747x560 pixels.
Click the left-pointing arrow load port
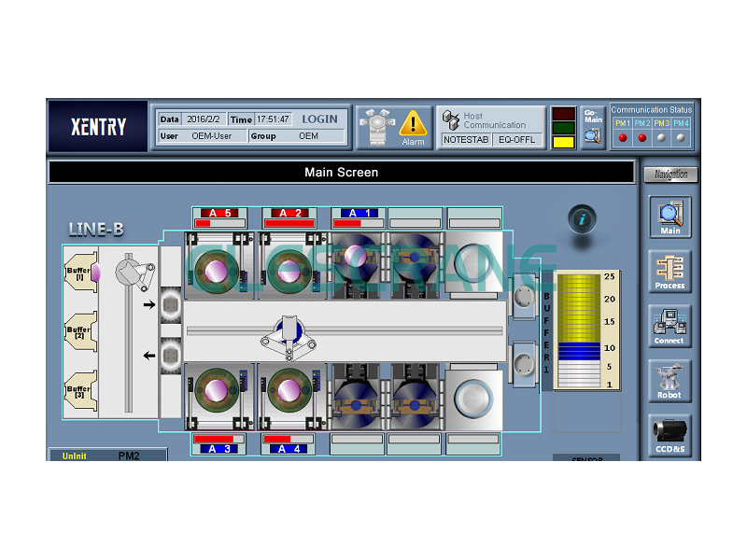[170, 355]
